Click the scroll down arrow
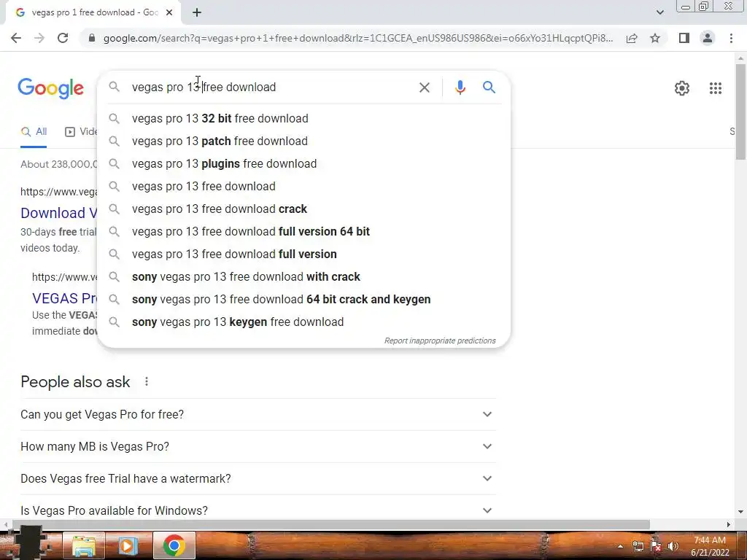This screenshot has height=560, width=747. [740, 512]
